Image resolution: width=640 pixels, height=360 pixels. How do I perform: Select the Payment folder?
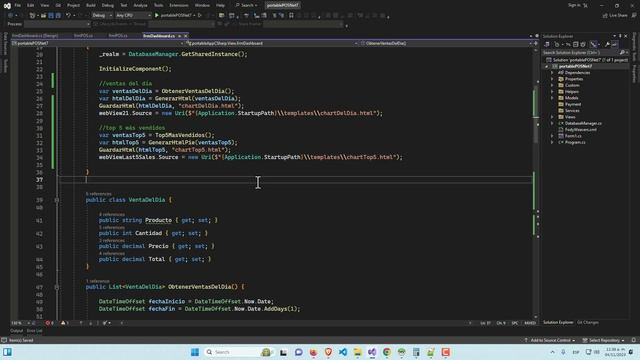coord(573,104)
